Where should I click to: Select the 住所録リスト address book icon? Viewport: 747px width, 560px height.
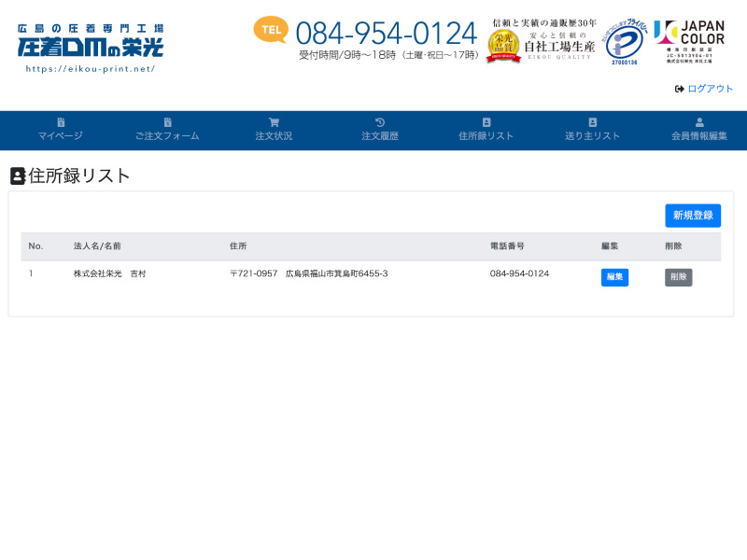pos(486,122)
